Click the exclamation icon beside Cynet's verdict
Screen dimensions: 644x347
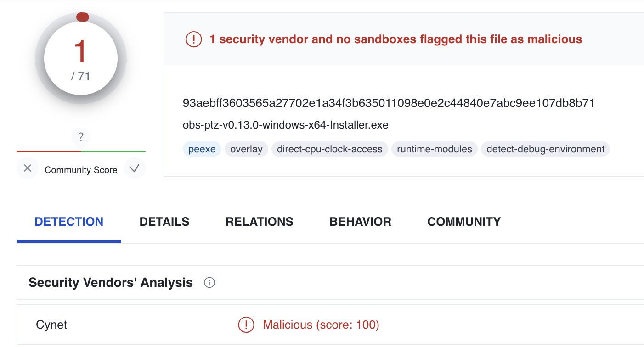click(x=246, y=325)
